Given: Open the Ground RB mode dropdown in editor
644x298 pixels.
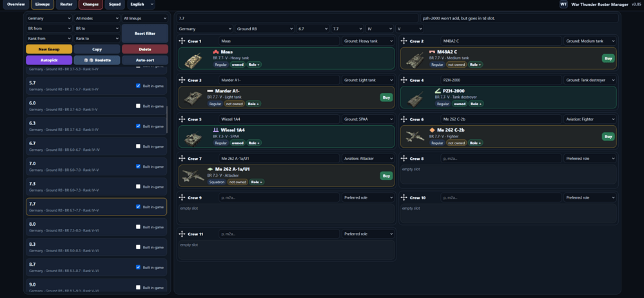Looking at the screenshot, I should [264, 29].
